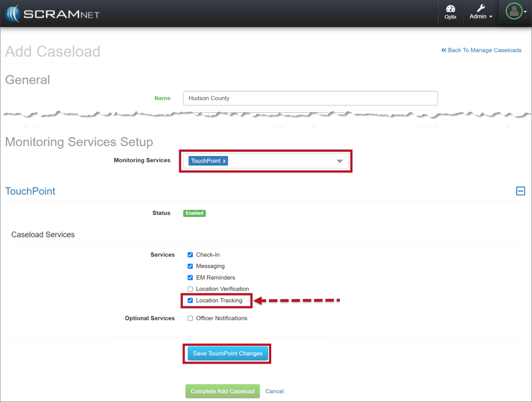Image resolution: width=532 pixels, height=402 pixels.
Task: Click the TouchPoint section heading
Action: pos(30,191)
